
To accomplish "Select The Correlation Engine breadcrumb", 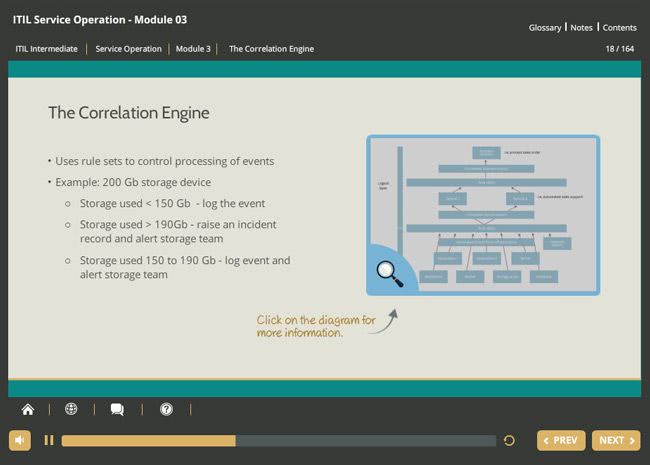I will pyautogui.click(x=272, y=49).
